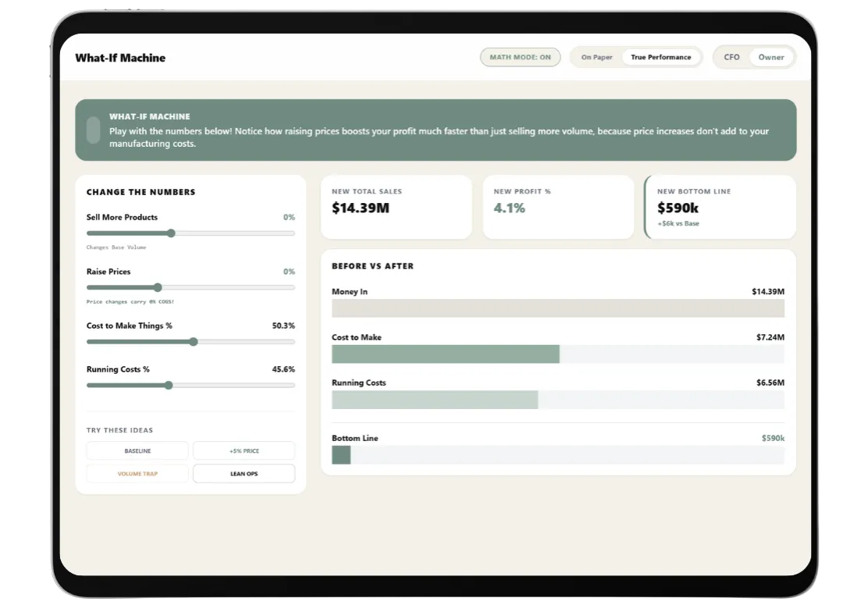868x605 pixels.
Task: Select True Performance view
Action: click(661, 57)
